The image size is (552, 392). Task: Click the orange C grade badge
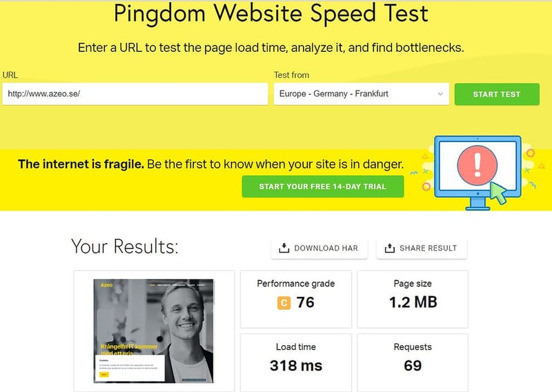[x=284, y=303]
